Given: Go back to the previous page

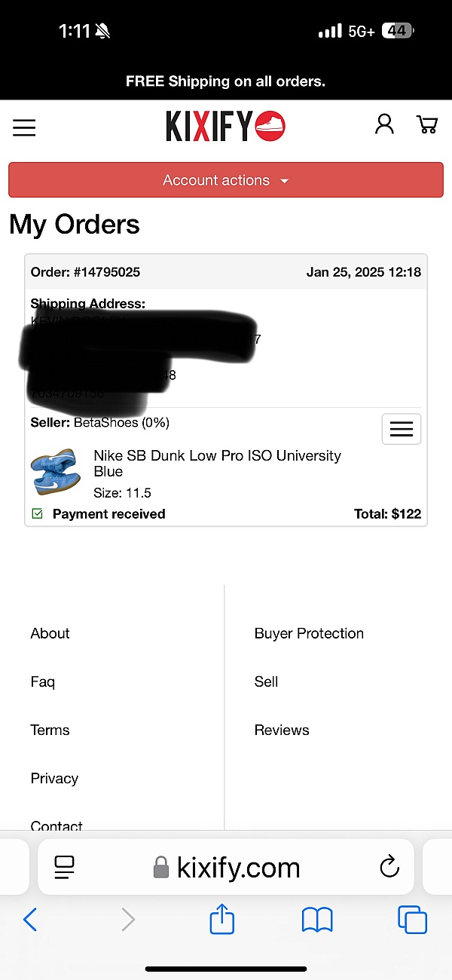Looking at the screenshot, I should click(30, 920).
